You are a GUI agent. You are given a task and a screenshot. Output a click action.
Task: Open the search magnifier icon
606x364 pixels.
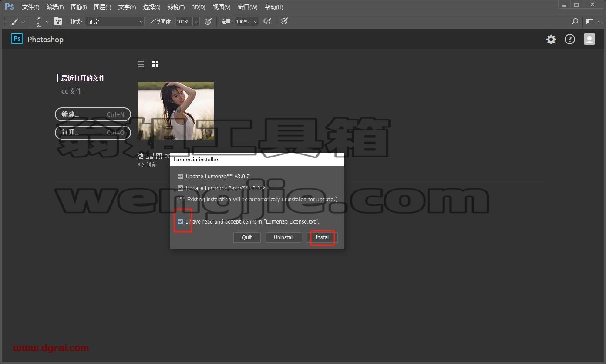tap(575, 21)
